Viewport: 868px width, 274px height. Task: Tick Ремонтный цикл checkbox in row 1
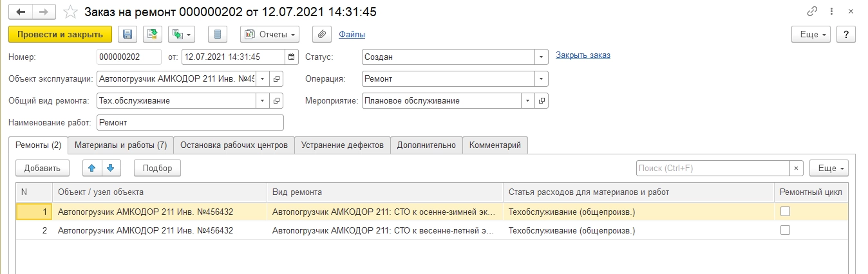coord(785,211)
